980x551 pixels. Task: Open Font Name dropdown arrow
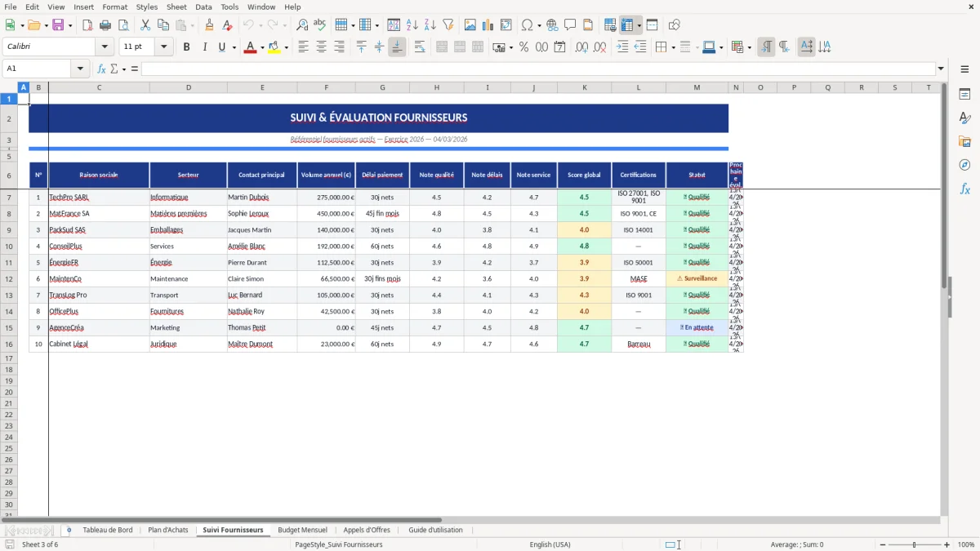pyautogui.click(x=105, y=47)
